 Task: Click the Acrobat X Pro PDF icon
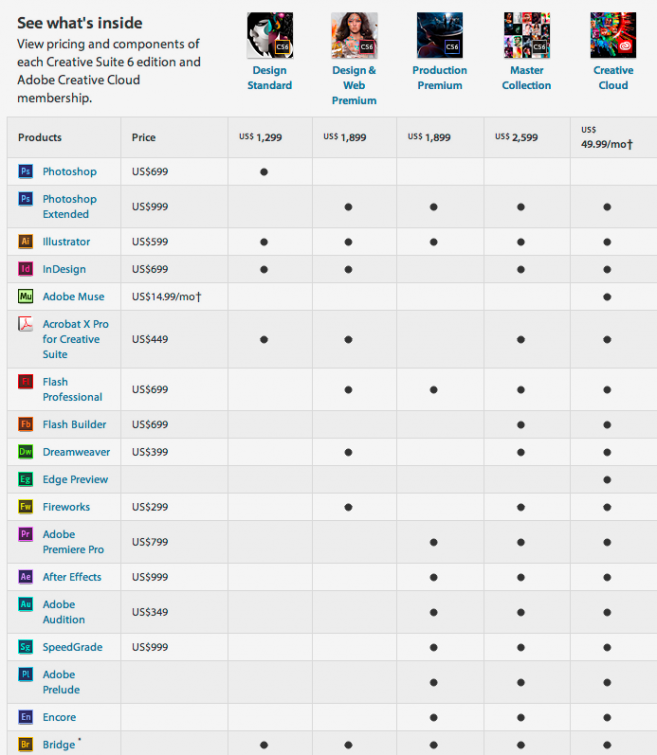coord(26,324)
